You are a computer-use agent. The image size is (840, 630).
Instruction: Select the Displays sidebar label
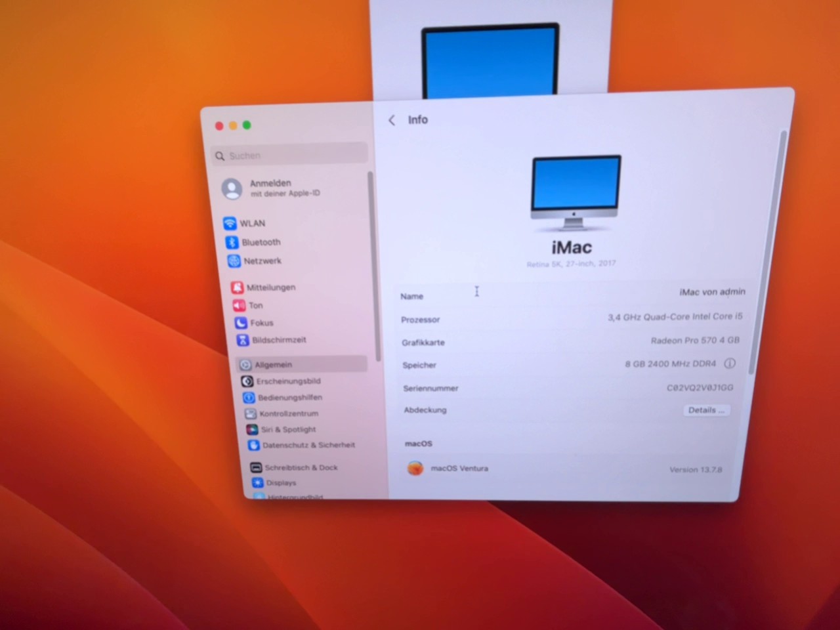coord(282,483)
